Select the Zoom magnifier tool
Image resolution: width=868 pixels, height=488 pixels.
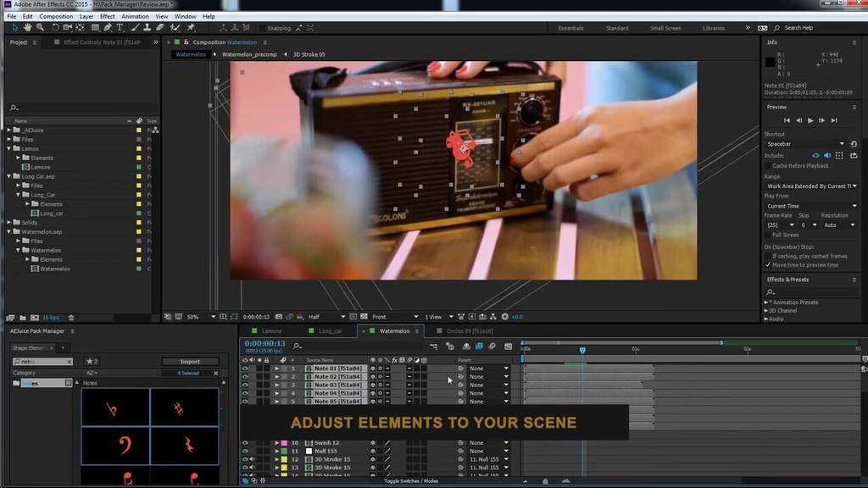40,27
